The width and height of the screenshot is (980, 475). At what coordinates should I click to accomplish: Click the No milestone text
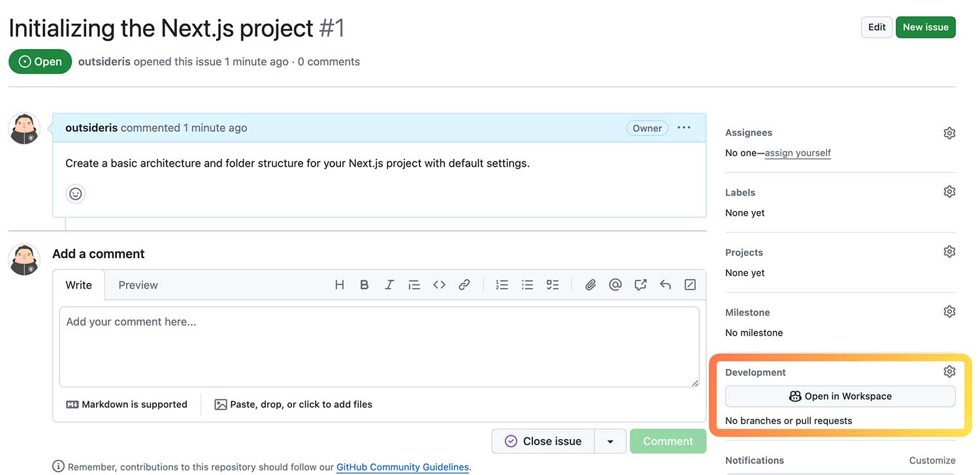tap(754, 333)
